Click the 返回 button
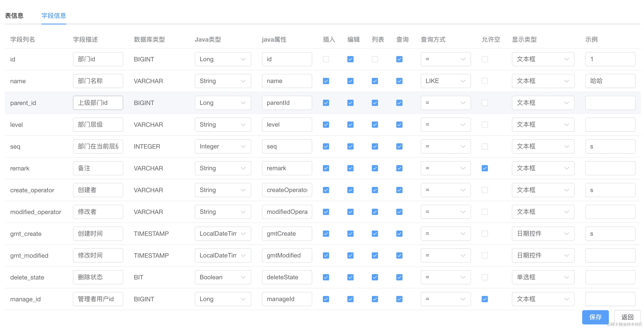This screenshot has height=328, width=644. click(627, 317)
